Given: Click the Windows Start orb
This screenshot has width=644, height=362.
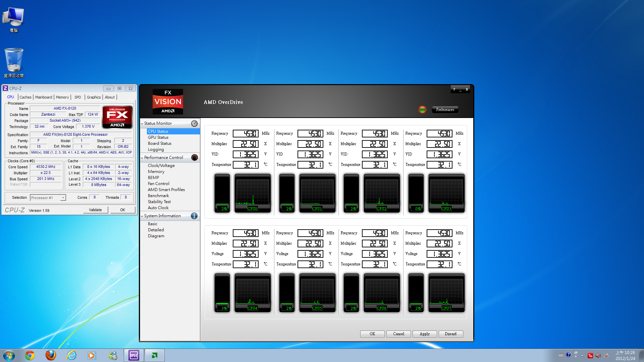Looking at the screenshot, I should [x=9, y=355].
